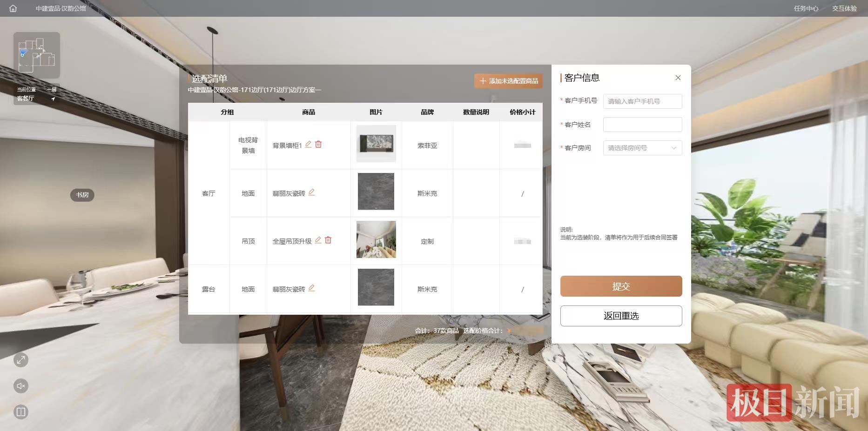Image resolution: width=868 pixels, height=431 pixels.
Task: Edit the 背景墙柜1 product entry
Action: click(308, 145)
